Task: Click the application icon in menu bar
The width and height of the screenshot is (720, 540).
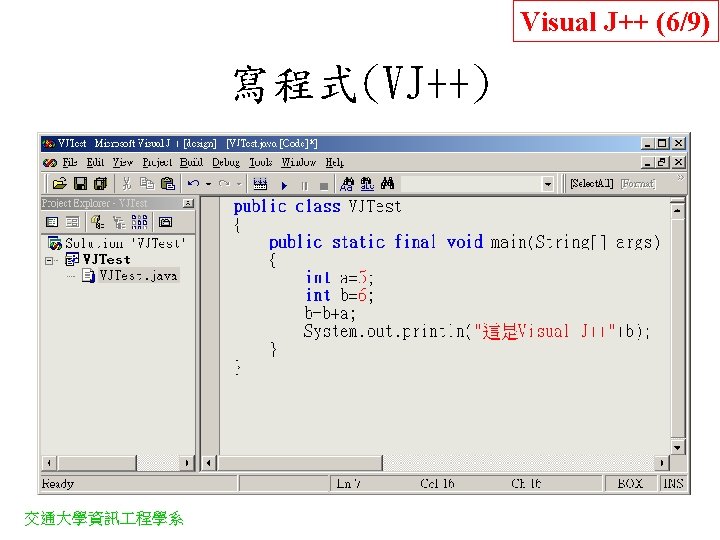Action: point(50,163)
